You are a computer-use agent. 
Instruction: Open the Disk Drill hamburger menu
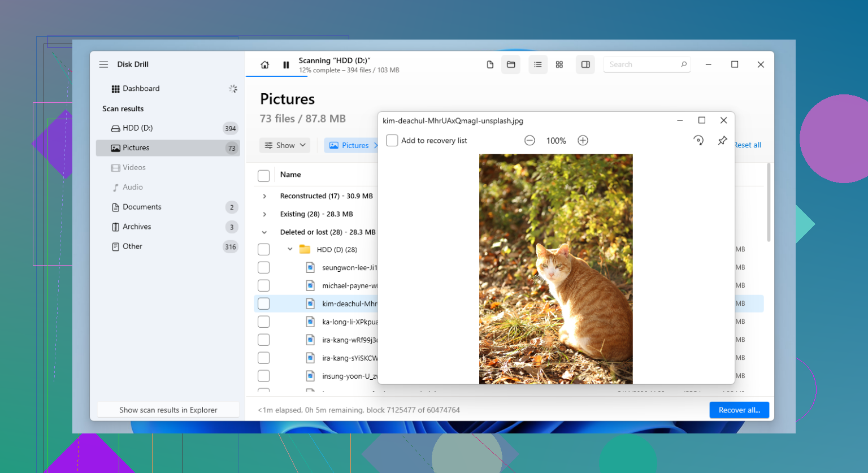tap(103, 64)
